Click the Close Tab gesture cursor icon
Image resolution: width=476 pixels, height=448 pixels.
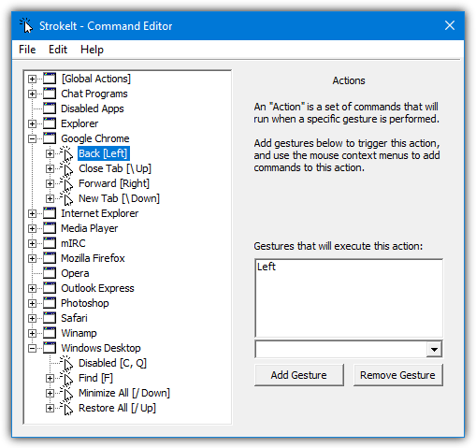(66, 168)
